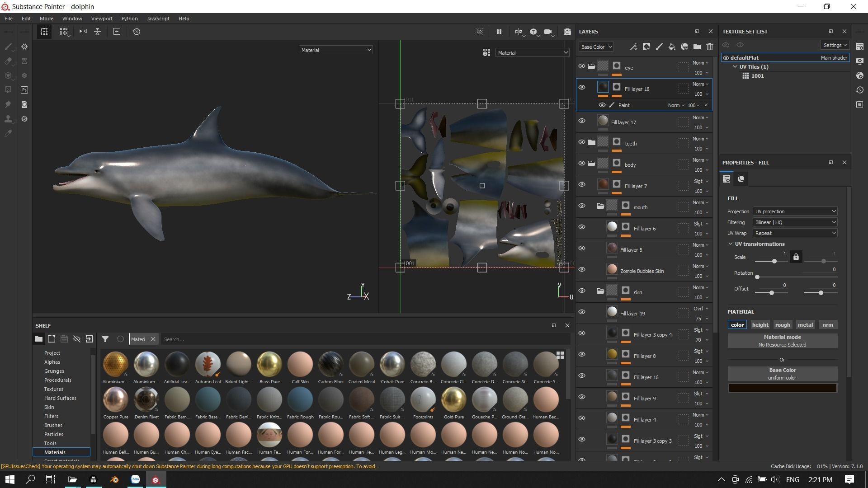The image size is (868, 488).
Task: Click the export to Photoshop icon
Action: click(x=24, y=90)
